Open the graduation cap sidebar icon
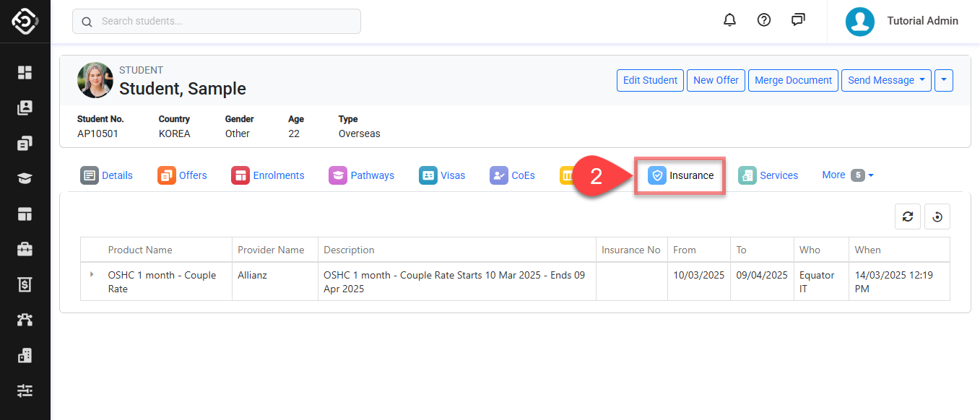The height and width of the screenshot is (420, 980). point(25,178)
